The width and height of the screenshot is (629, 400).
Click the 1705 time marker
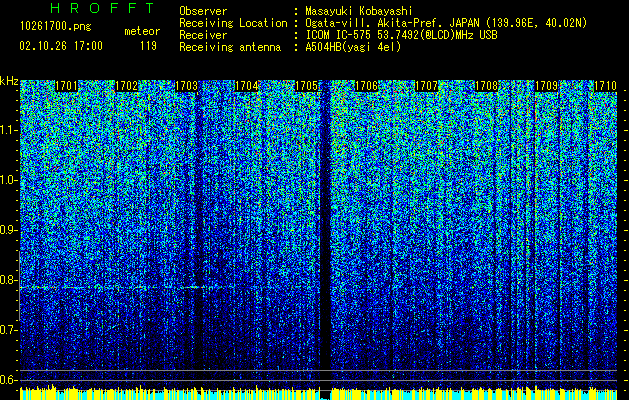306,86
